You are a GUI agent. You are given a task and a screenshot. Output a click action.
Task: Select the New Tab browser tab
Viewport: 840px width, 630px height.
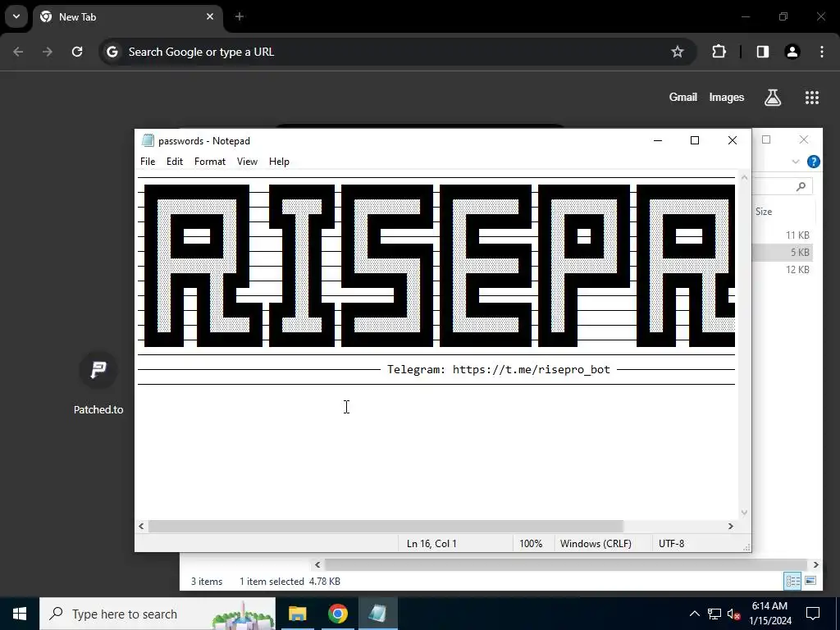click(127, 16)
